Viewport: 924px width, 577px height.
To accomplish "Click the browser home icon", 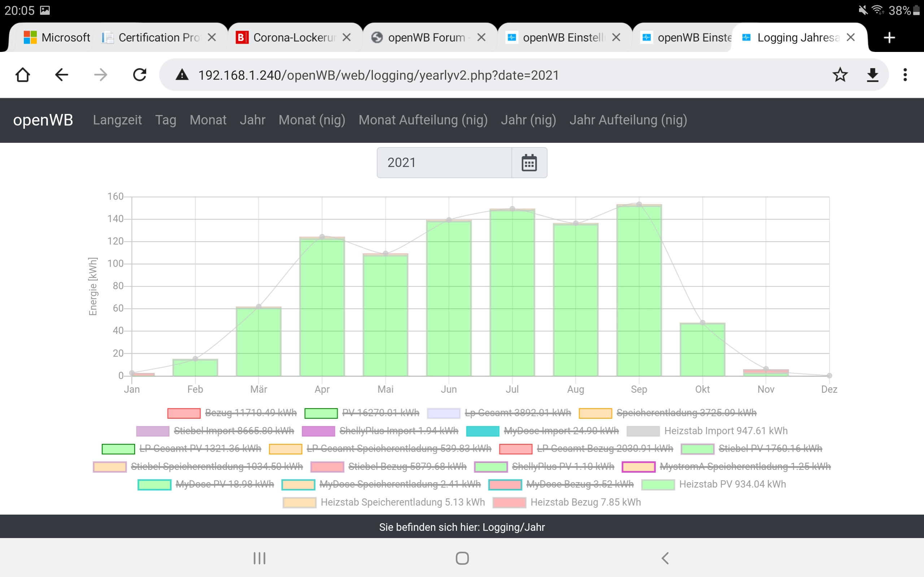I will pyautogui.click(x=22, y=75).
